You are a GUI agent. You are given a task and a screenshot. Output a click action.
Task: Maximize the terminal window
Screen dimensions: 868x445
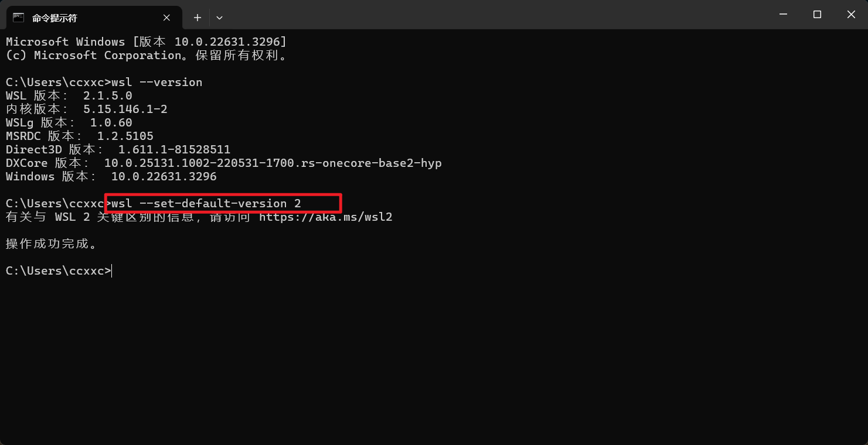[817, 15]
